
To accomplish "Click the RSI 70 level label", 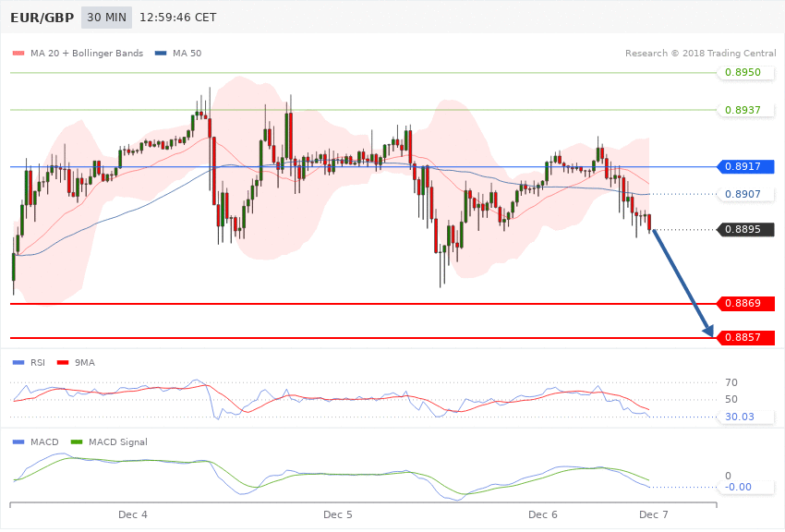I will pyautogui.click(x=731, y=383).
